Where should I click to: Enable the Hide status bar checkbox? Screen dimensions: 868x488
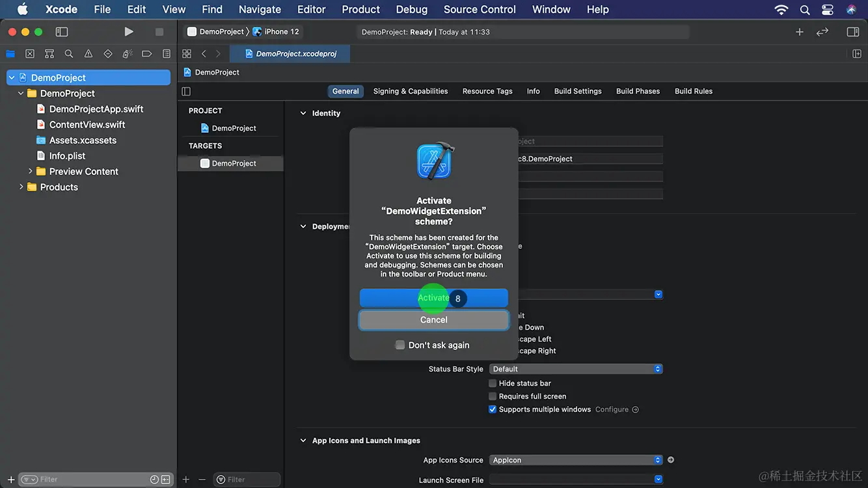[x=493, y=383]
